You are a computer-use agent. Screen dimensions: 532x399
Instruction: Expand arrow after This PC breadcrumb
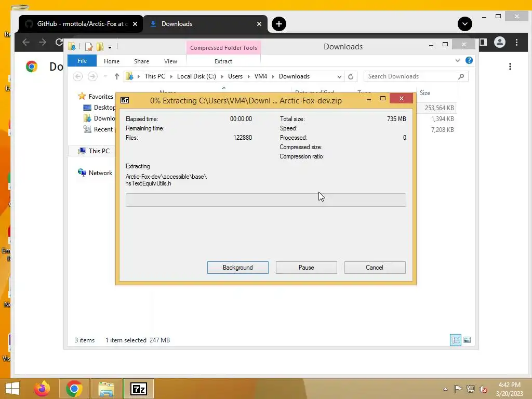click(x=171, y=76)
